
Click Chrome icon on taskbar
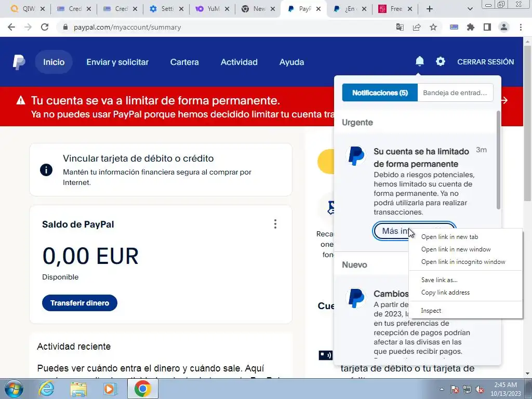(142, 389)
